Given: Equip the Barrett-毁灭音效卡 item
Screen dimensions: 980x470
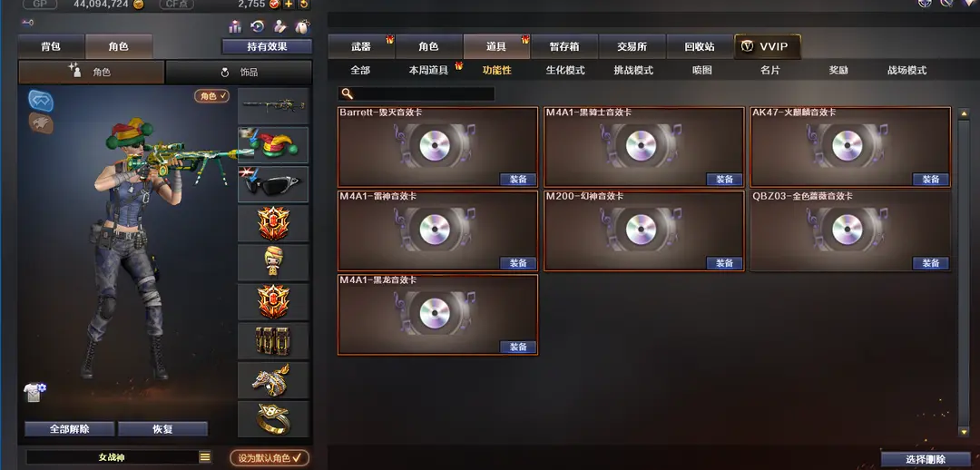Looking at the screenshot, I should point(518,180).
